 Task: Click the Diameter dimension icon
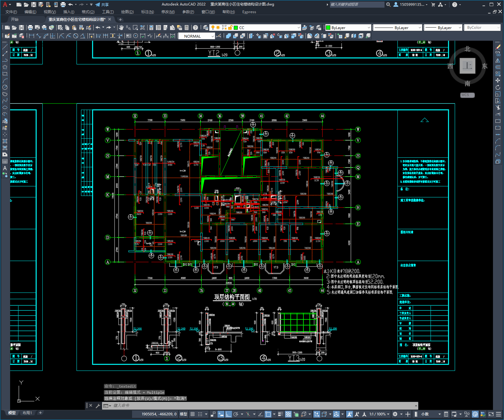tap(76, 36)
